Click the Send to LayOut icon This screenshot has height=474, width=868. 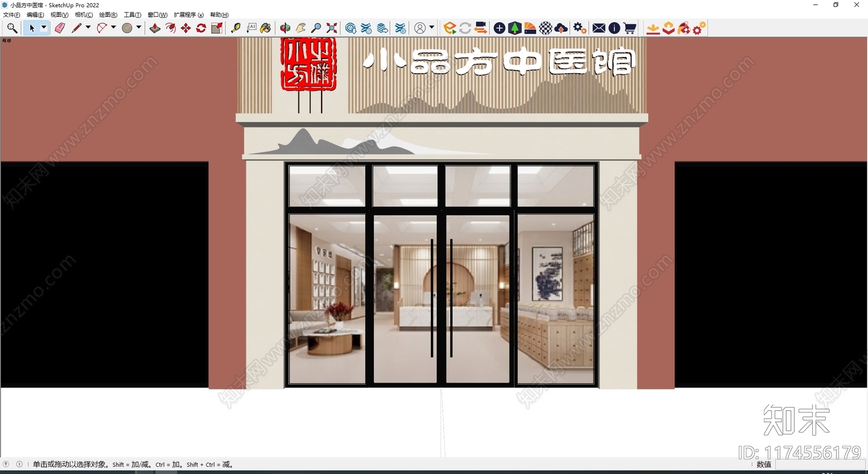tap(382, 28)
